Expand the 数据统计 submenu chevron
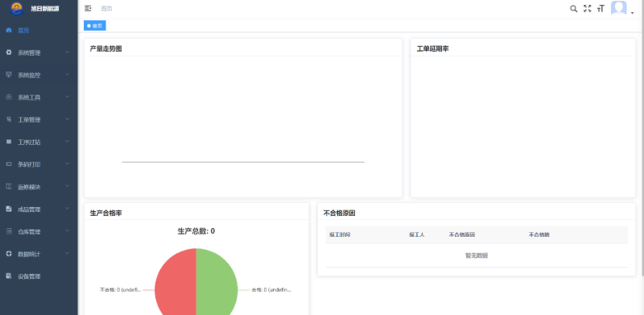 point(68,253)
